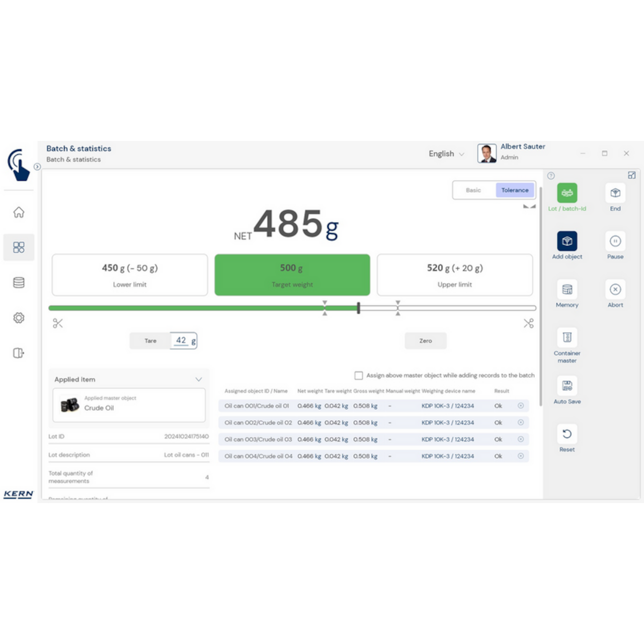
Task: Open the Memory function
Action: [x=567, y=289]
